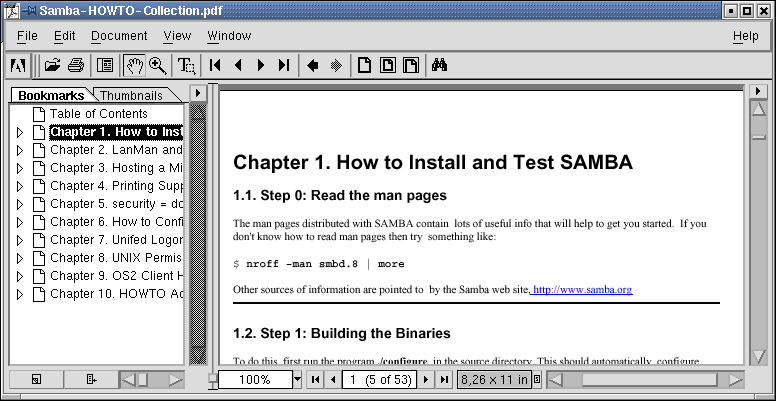
Task: Go to first page toolbar icon
Action: [216, 66]
